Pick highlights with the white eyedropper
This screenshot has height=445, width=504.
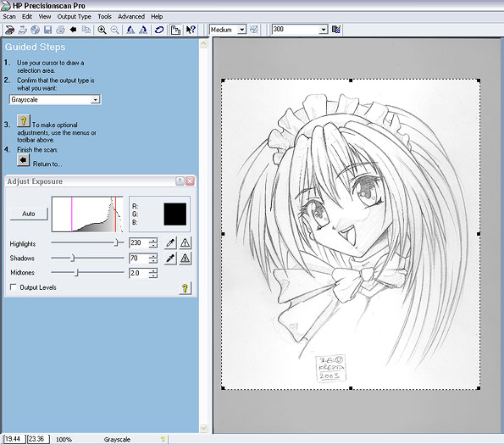170,242
